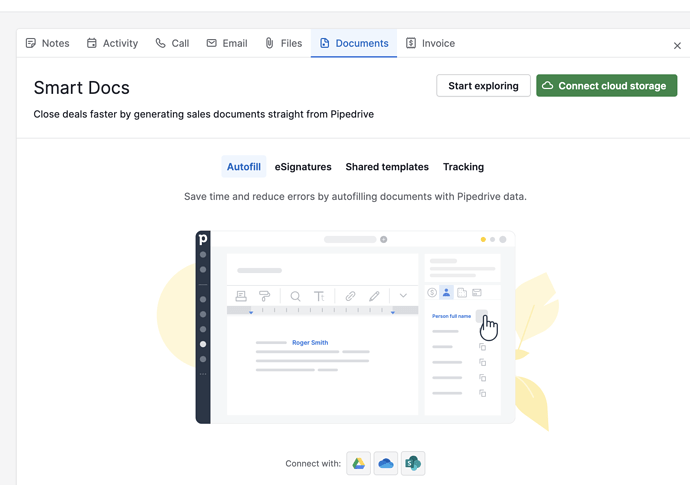Open the Notes tab

47,43
